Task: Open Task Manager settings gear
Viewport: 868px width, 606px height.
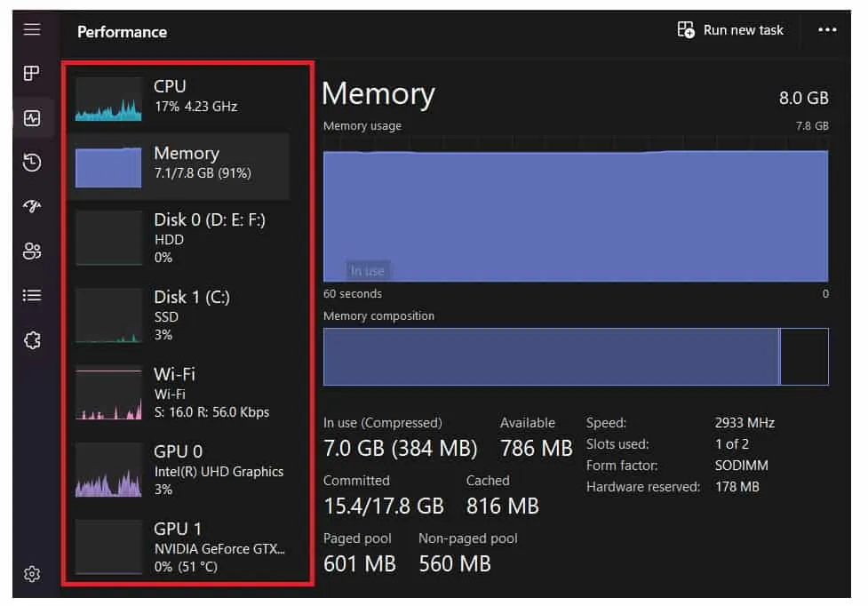Action: coord(32,574)
